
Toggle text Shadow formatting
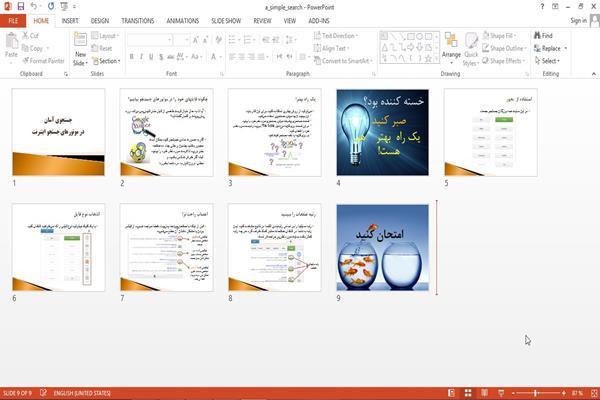tap(161, 57)
